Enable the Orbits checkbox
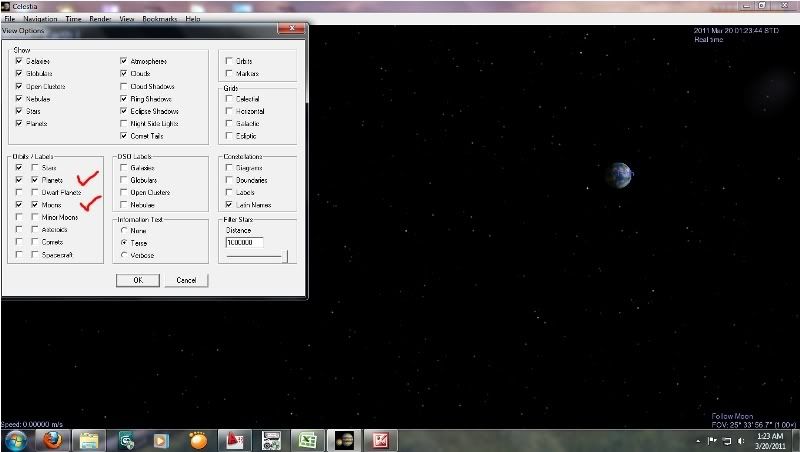The image size is (800, 452). click(x=229, y=61)
